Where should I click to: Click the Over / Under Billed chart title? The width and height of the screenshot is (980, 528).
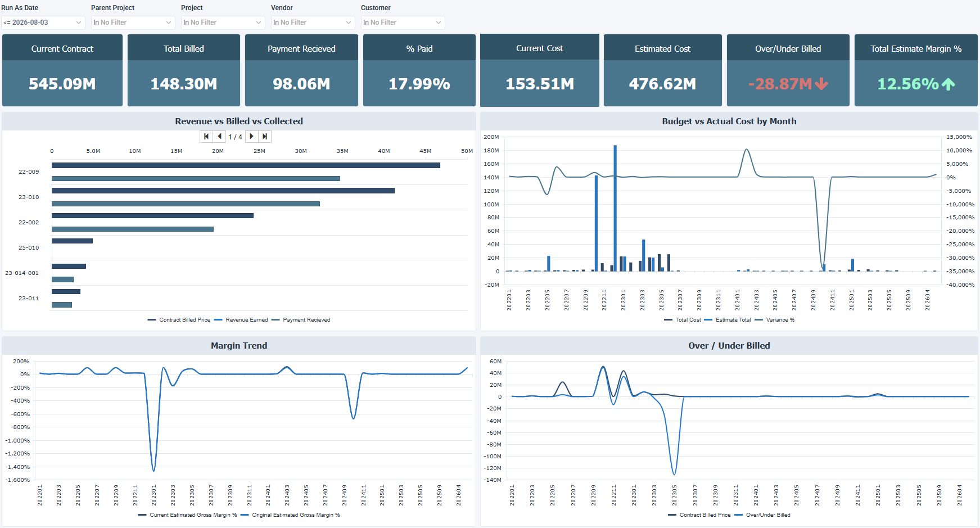pos(729,346)
